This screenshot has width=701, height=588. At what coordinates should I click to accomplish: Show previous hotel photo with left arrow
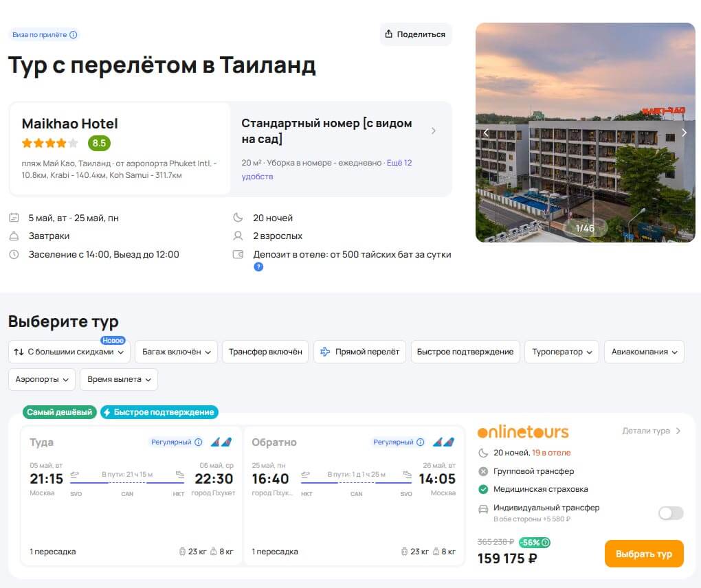486,133
